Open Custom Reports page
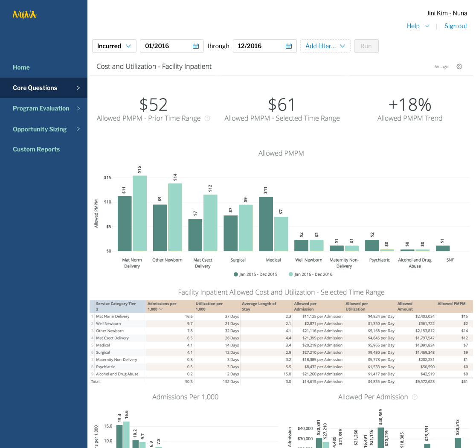Screen dimensions: 476x448 click(x=36, y=149)
